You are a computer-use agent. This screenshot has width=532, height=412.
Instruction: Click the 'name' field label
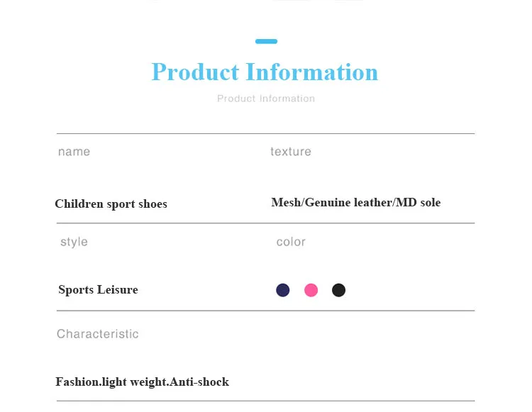point(74,152)
